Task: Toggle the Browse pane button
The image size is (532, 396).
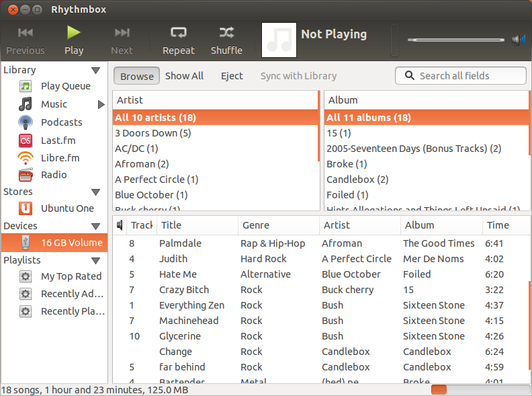Action: point(137,76)
